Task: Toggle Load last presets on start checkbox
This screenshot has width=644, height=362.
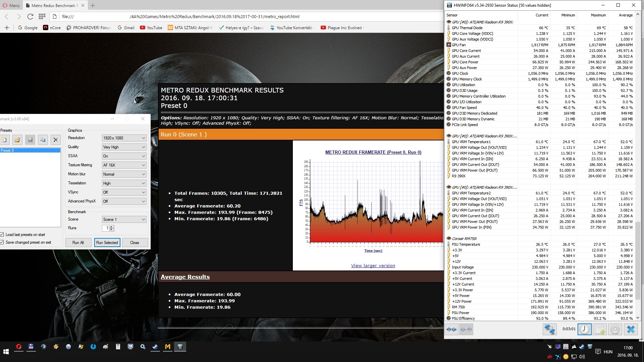Action: [x=2, y=235]
